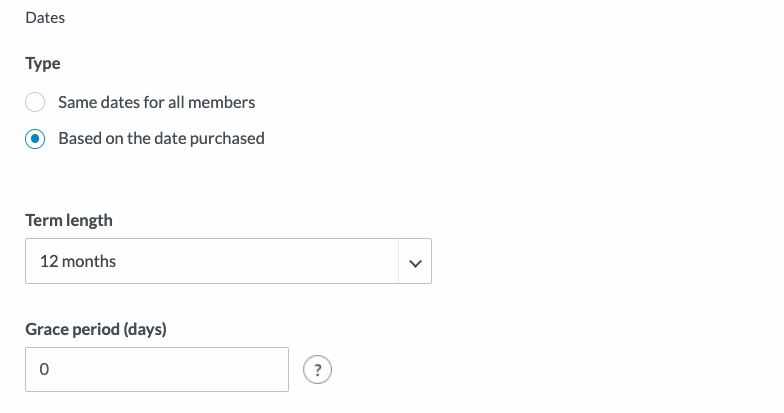Image resolution: width=784 pixels, height=413 pixels.
Task: Toggle the Term length down arrow button
Action: tap(415, 261)
